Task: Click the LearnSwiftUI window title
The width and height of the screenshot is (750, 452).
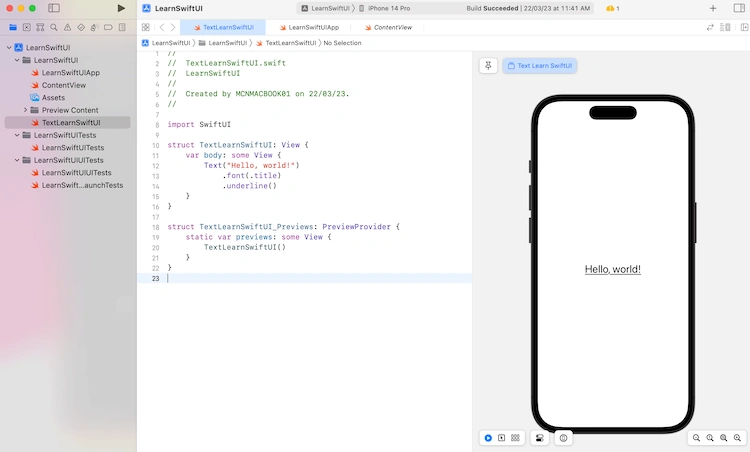Action: point(178,8)
